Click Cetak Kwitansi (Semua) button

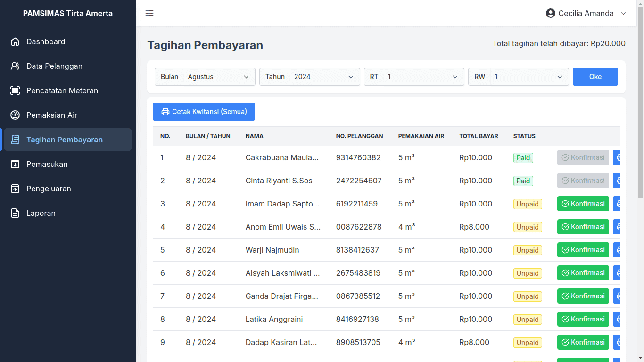tap(204, 112)
